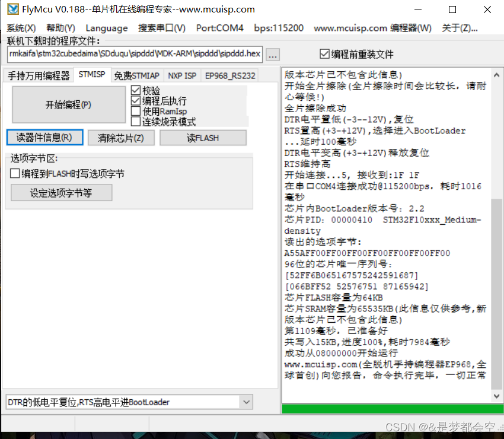Uncheck 编程后执行 run after programming
This screenshot has width=504, height=439.
click(x=135, y=101)
